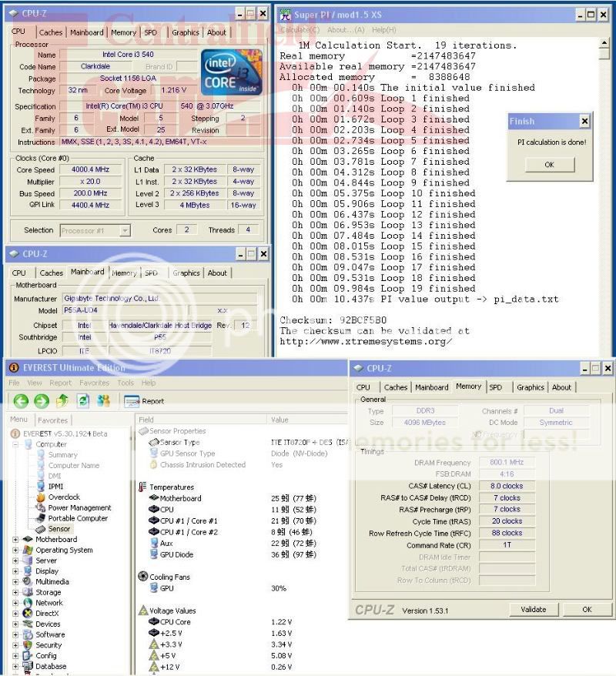Expand the Network tree node
The width and height of the screenshot is (616, 676).
[15, 603]
